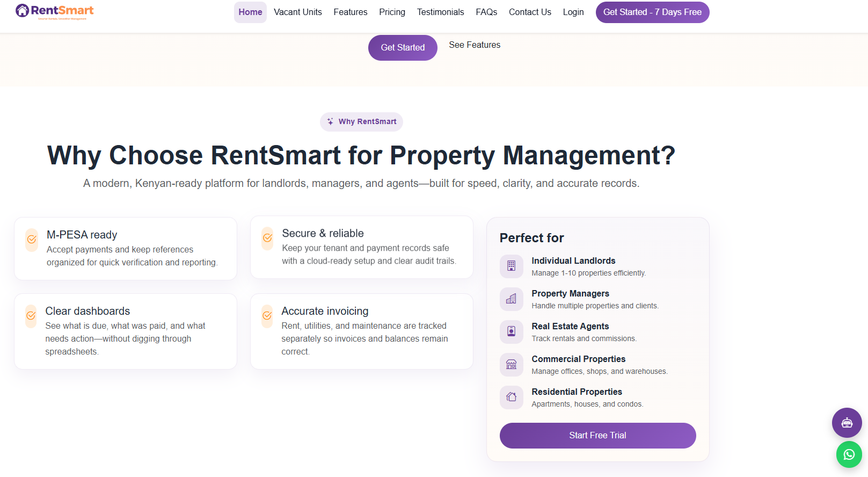Click the Accurate invoicing card title
Image resolution: width=868 pixels, height=477 pixels.
(x=325, y=311)
